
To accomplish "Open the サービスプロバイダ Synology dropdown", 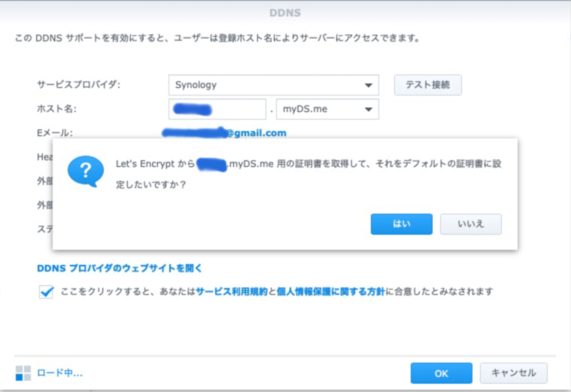I will (x=274, y=85).
